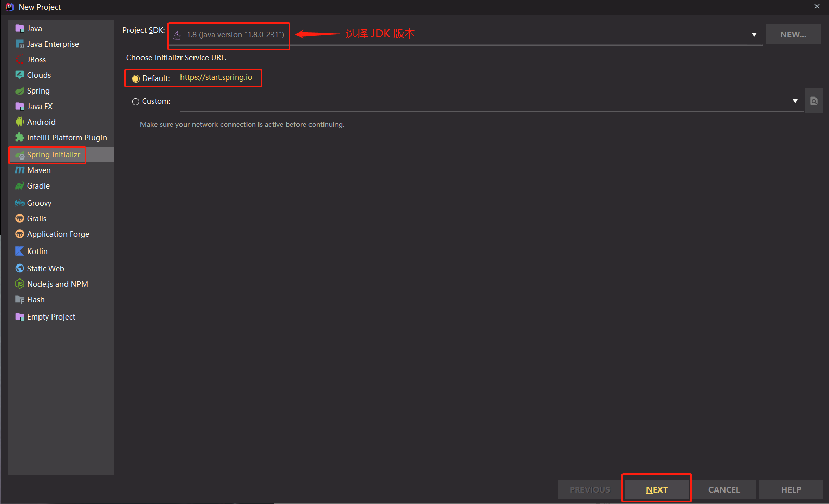829x504 pixels.
Task: Select Android label in list
Action: pos(41,122)
